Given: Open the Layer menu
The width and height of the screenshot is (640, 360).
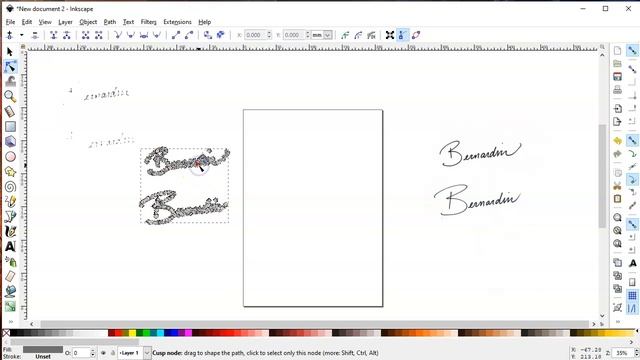Looking at the screenshot, I should 65,22.
